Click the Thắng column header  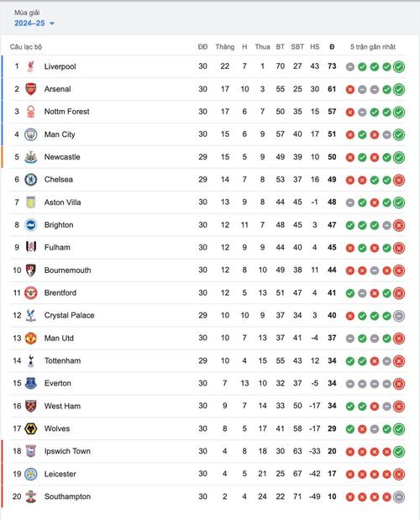tap(225, 47)
